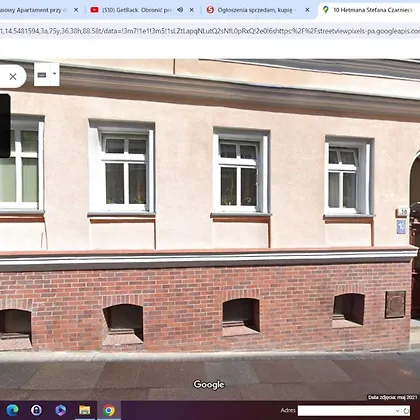This screenshot has height=420, width=420.
Task: Click the Chrome URL address bar
Action: coord(210,31)
